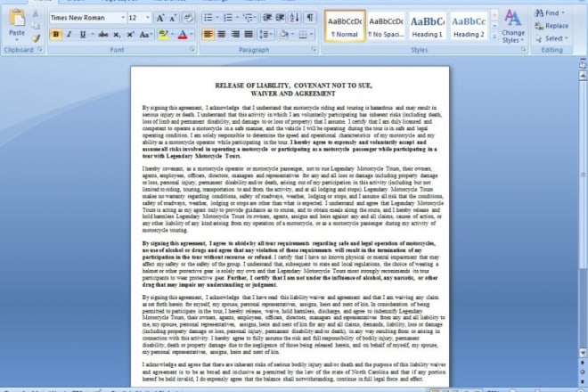Open underline style dropdown arrow
Screen dimensions: 588x392
[x=93, y=35]
